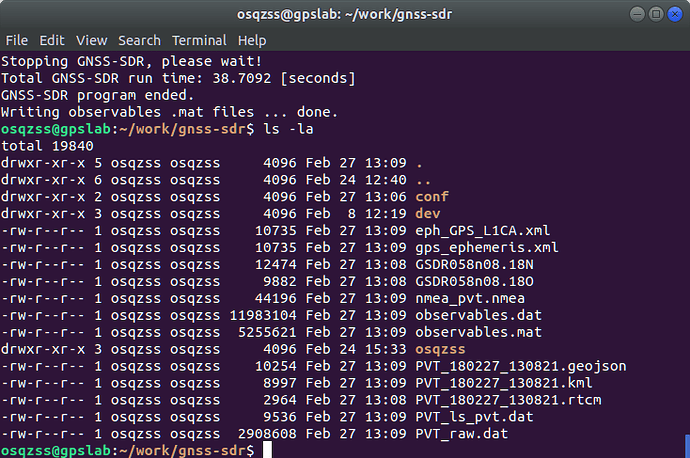Click the conf directory name
Viewport: 690px width, 458px height.
coord(432,197)
